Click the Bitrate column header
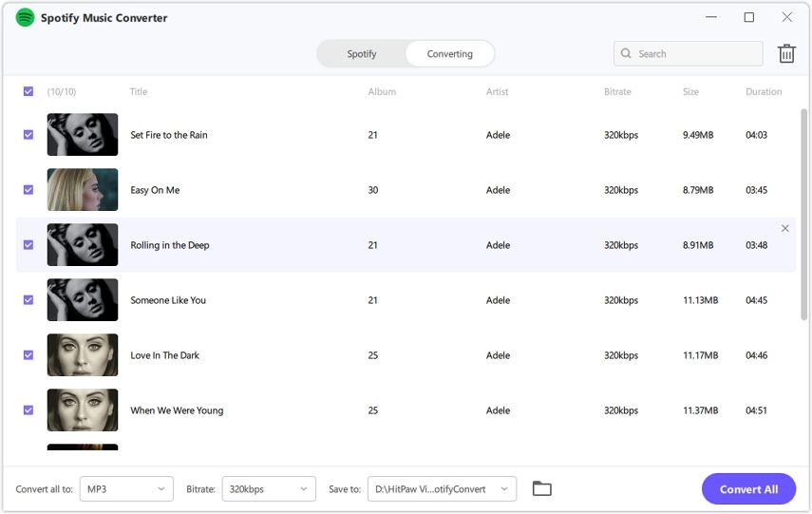Screen dimensions: 812x514 (x=617, y=92)
